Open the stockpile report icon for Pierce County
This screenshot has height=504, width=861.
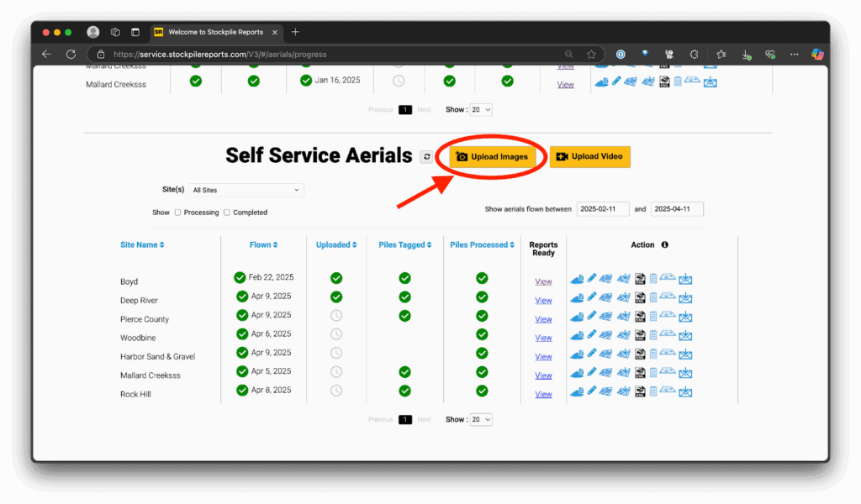[x=577, y=318]
